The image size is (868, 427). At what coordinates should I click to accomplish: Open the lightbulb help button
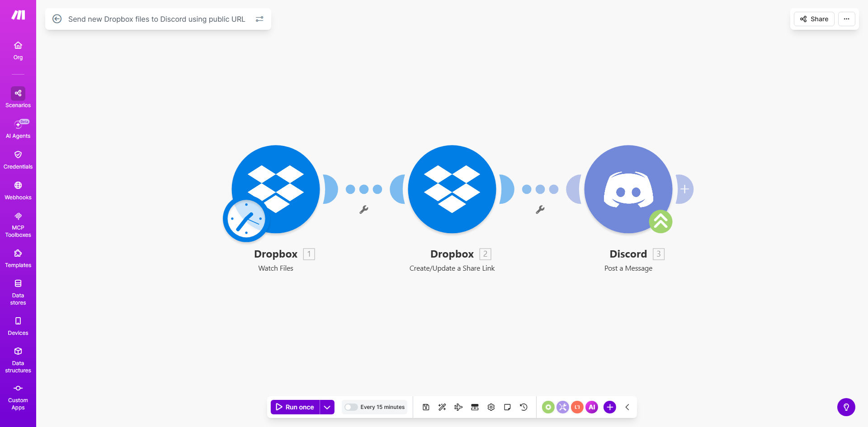point(846,407)
